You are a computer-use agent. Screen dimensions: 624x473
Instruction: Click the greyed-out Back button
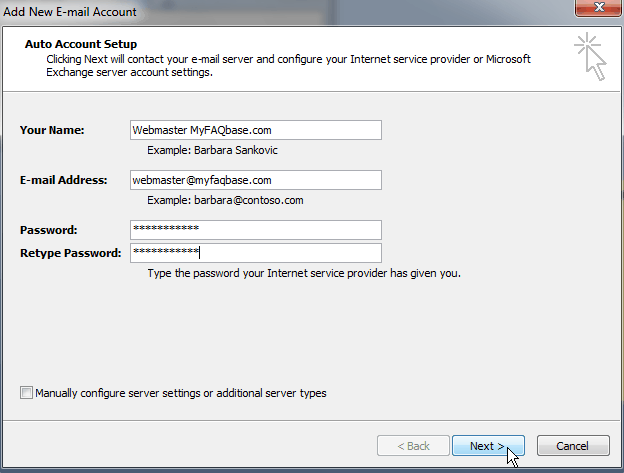click(413, 446)
